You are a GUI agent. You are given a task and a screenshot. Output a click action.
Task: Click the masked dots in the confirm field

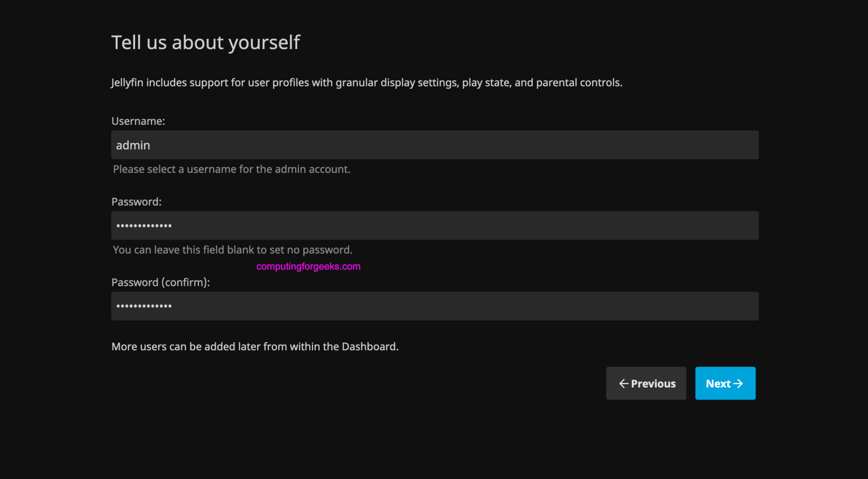click(x=144, y=306)
